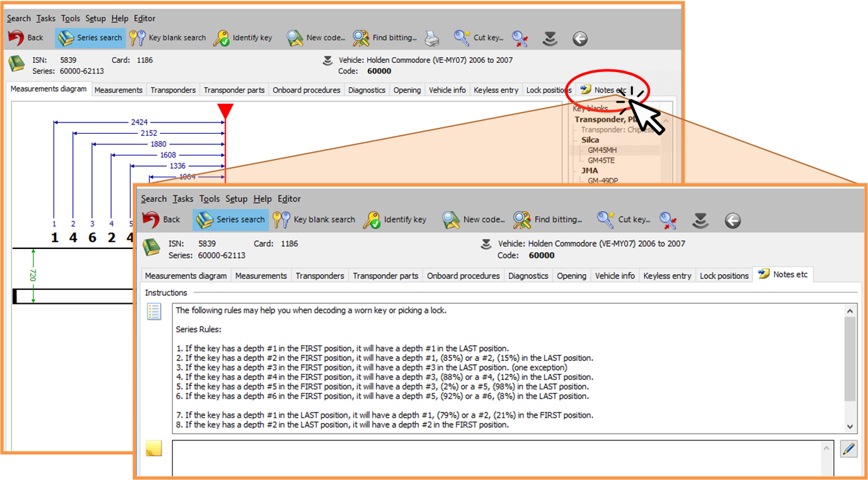Switch to Transponders tab in front window
868x480 pixels.
[320, 275]
